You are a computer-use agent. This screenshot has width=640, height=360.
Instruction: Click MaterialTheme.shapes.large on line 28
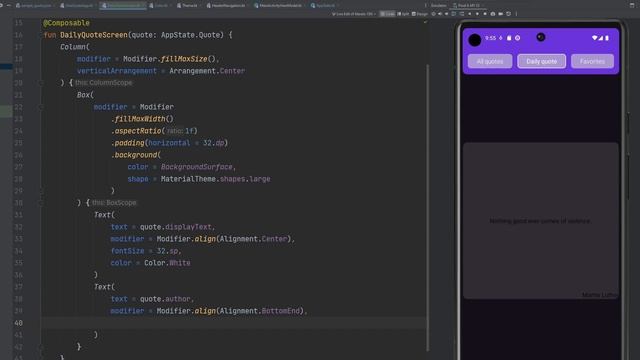(216, 179)
